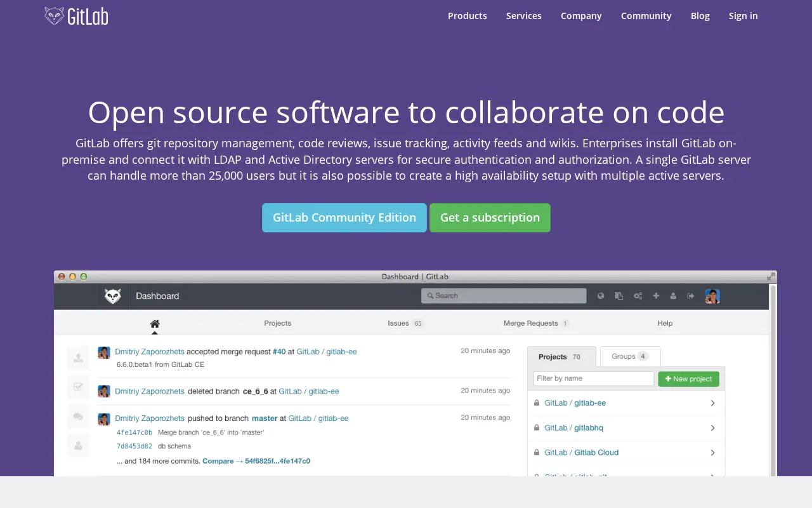Open Merge Requests in the dashboard nav
The image size is (812, 508).
coord(536,323)
